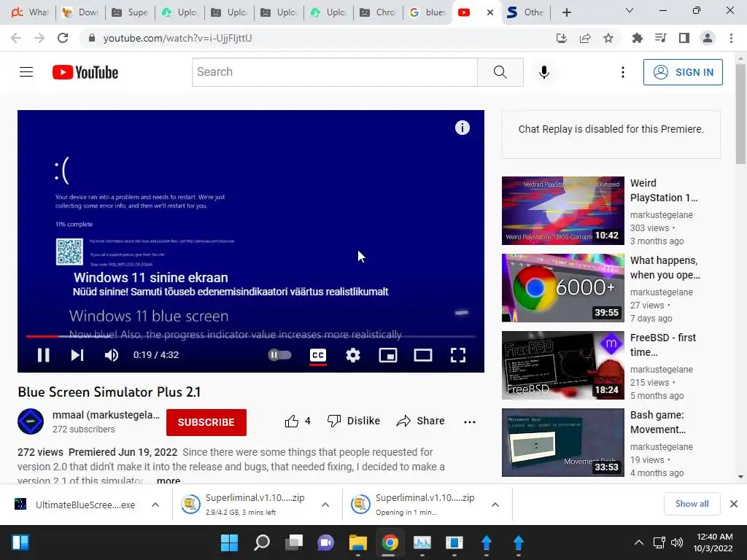Switch to the 'Supe' tab
The height and width of the screenshot is (560, 747).
click(130, 12)
